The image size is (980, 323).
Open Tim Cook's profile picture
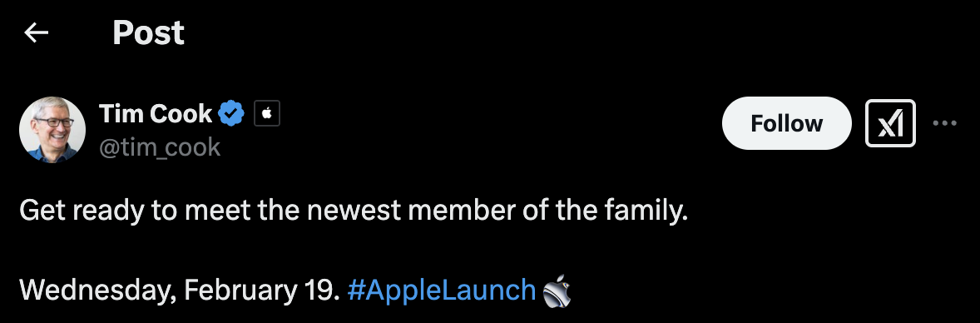(52, 130)
